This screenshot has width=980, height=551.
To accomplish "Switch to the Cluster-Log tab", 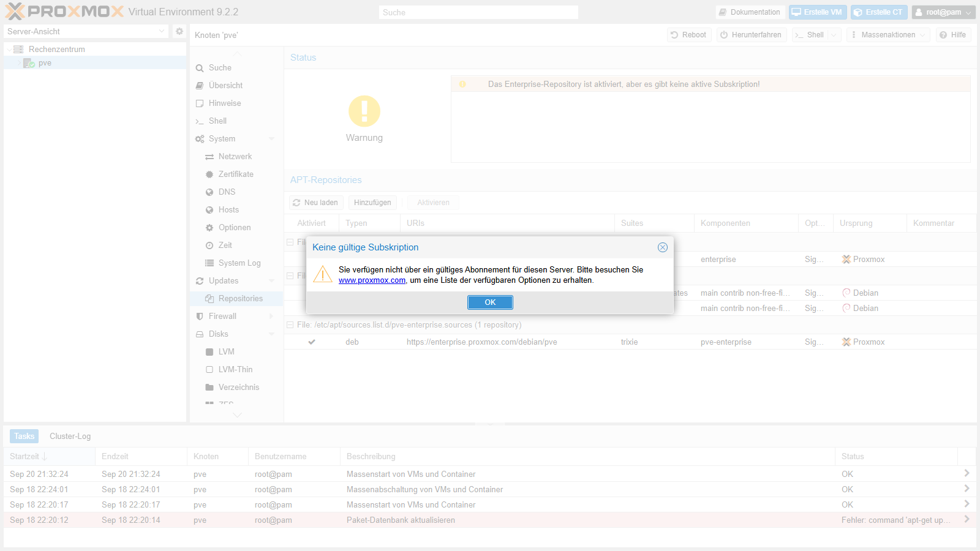I will 70,437.
